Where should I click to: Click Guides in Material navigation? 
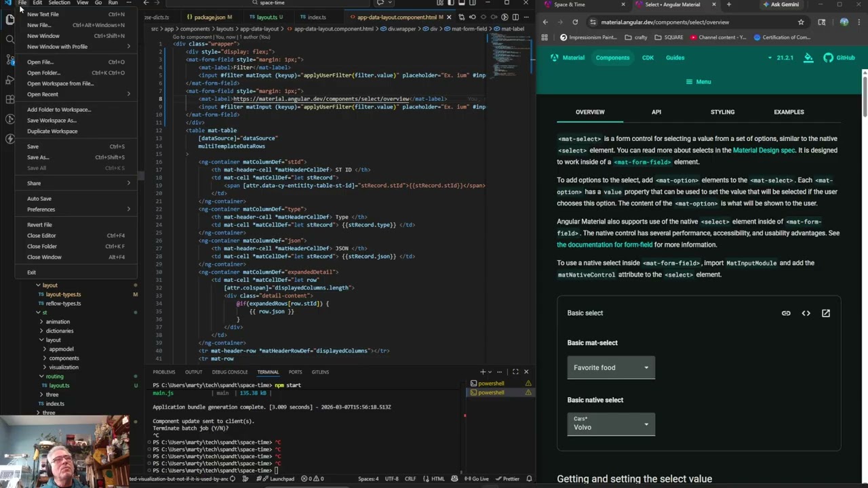[x=675, y=58]
